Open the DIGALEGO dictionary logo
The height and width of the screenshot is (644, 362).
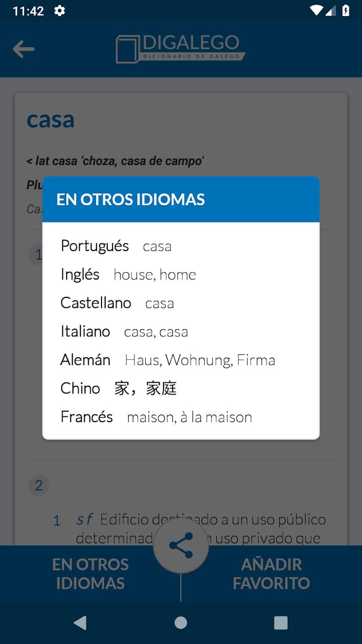click(x=181, y=47)
